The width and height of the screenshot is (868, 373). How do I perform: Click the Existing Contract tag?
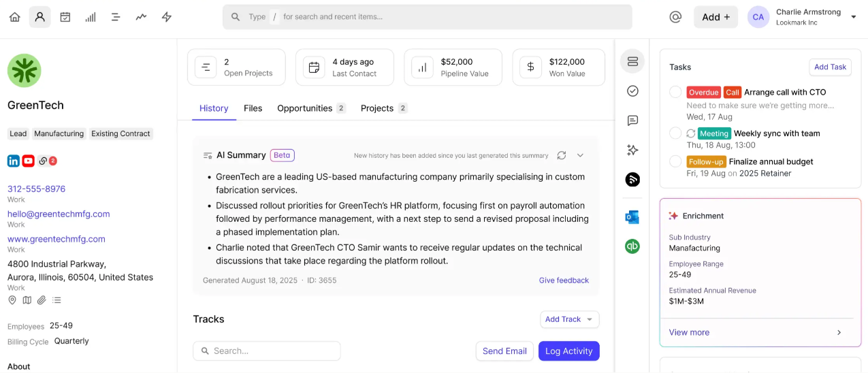click(120, 134)
